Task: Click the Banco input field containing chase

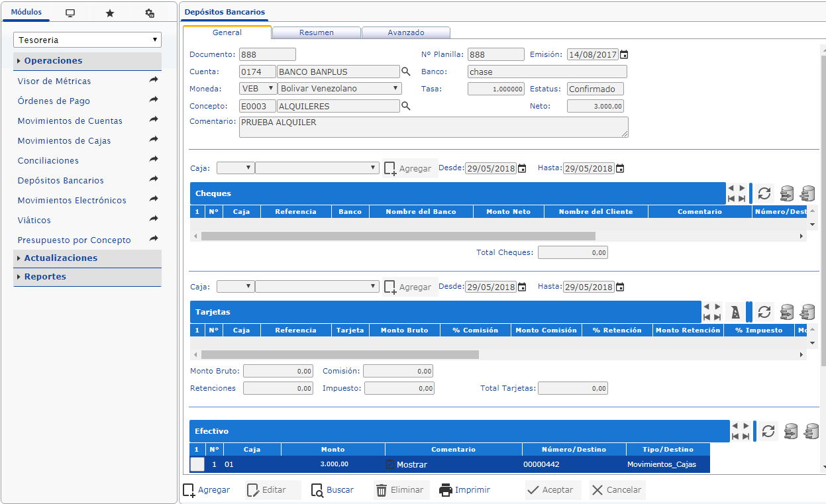Action: [x=547, y=72]
